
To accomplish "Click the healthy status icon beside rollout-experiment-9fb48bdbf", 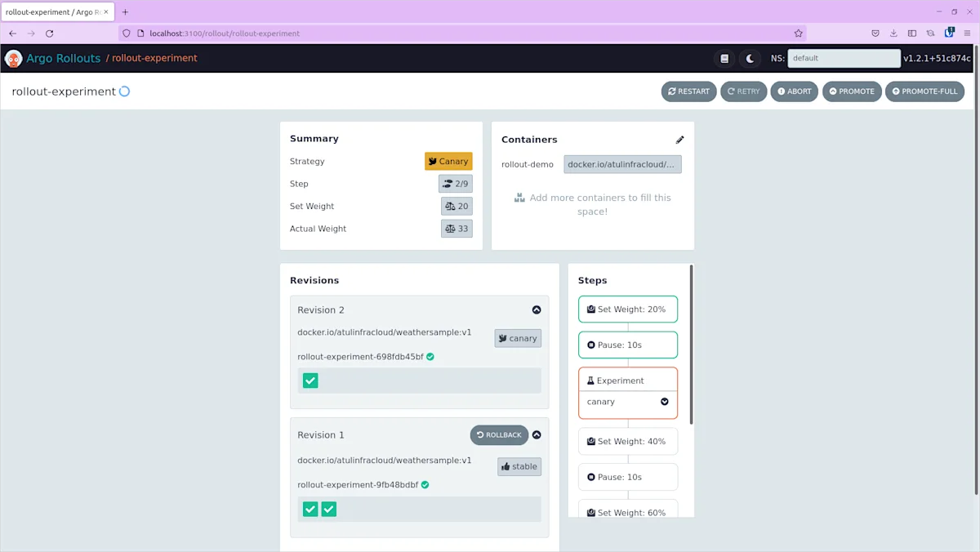I will click(425, 485).
